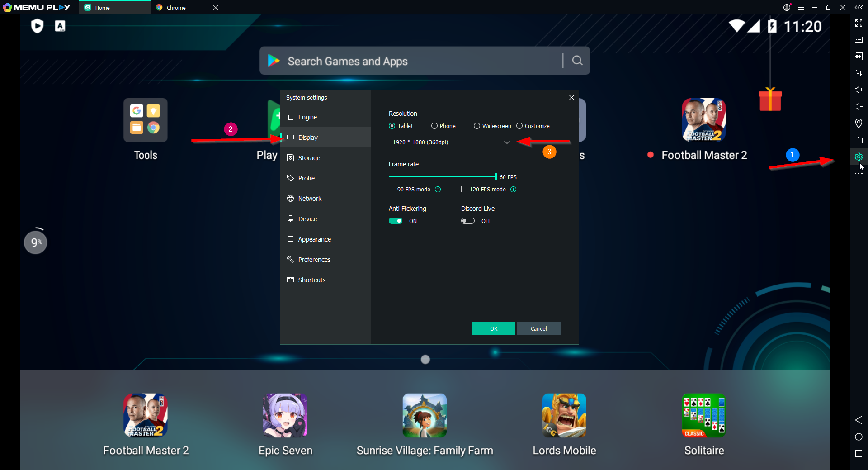Open the hamburger menu in title bar
Image resolution: width=868 pixels, height=470 pixels.
click(801, 8)
